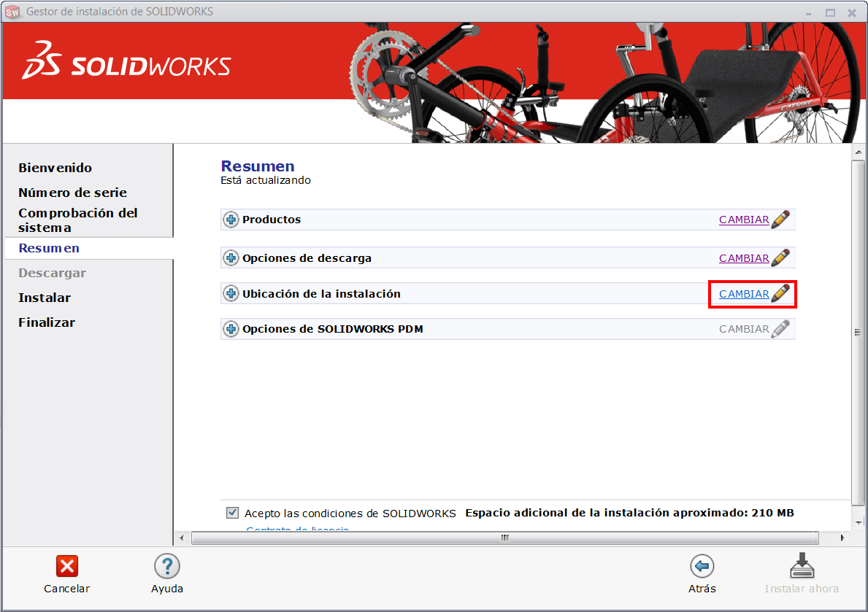The height and width of the screenshot is (612, 868).
Task: Go to the Número de serie step
Action: [x=72, y=192]
